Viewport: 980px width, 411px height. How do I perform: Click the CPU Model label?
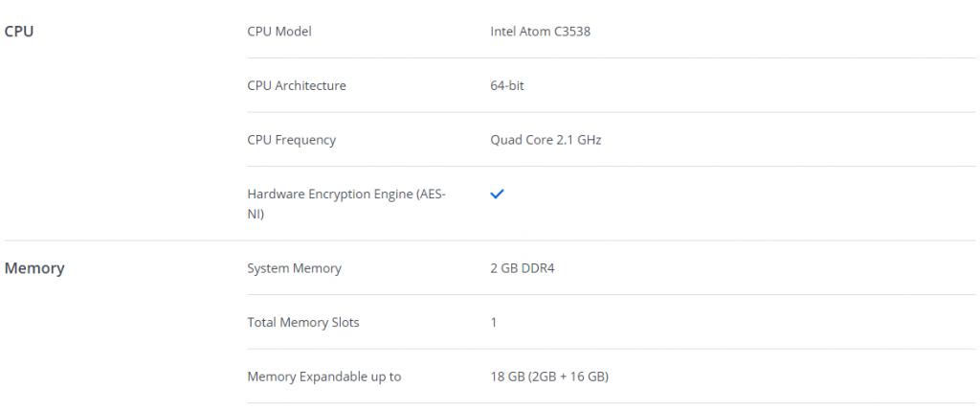point(279,32)
